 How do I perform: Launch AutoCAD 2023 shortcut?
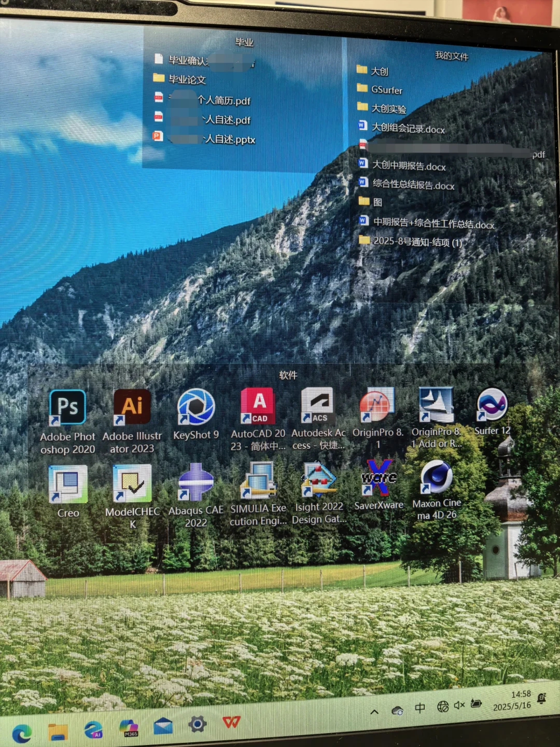(258, 419)
